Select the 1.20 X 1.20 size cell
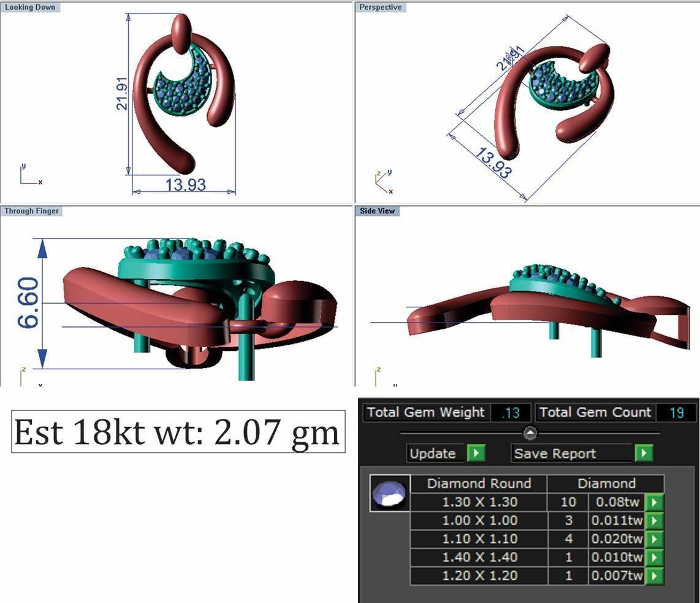This screenshot has height=603, width=700. tap(479, 575)
